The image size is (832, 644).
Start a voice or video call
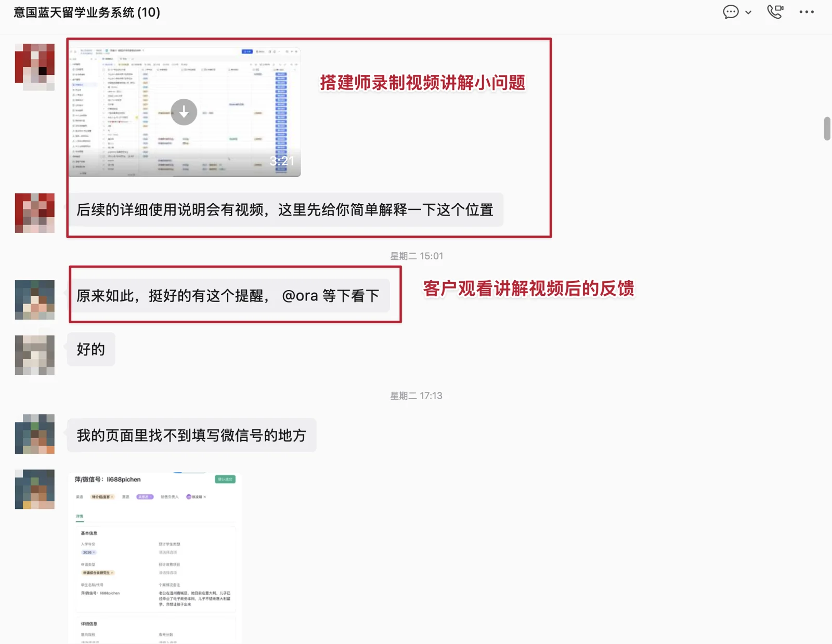[x=775, y=11]
